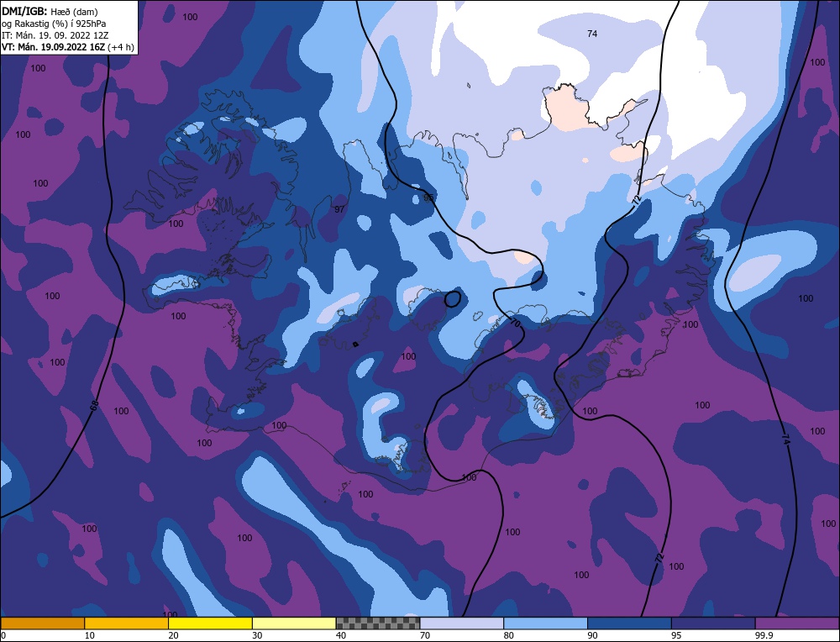Click the title line 'DMI/IGB: Hæð (dam)'
The height and width of the screenshot is (642, 840).
pyautogui.click(x=50, y=12)
